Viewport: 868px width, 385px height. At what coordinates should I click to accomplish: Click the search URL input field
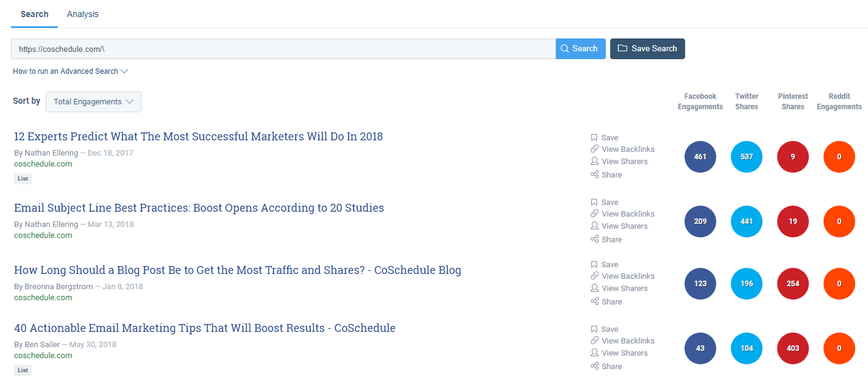click(283, 49)
